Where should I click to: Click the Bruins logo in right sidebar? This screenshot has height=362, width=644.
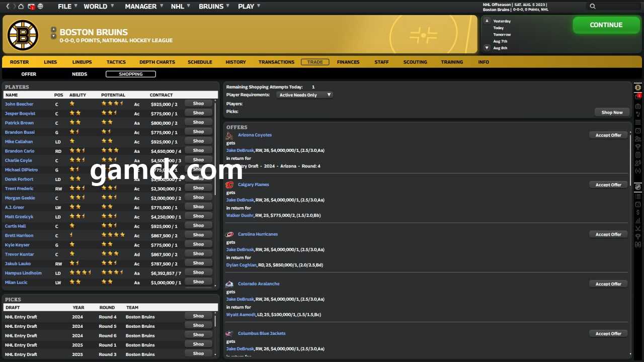(x=637, y=87)
